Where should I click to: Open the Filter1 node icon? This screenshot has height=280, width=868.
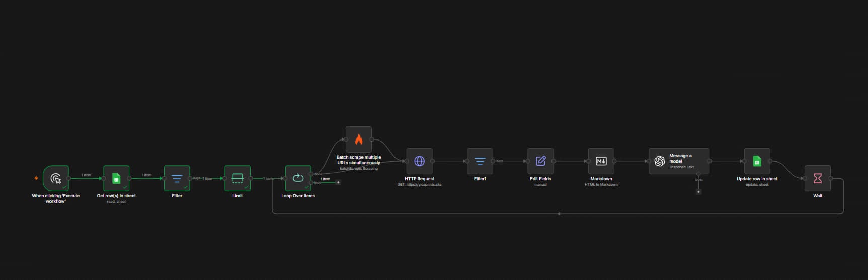point(480,161)
